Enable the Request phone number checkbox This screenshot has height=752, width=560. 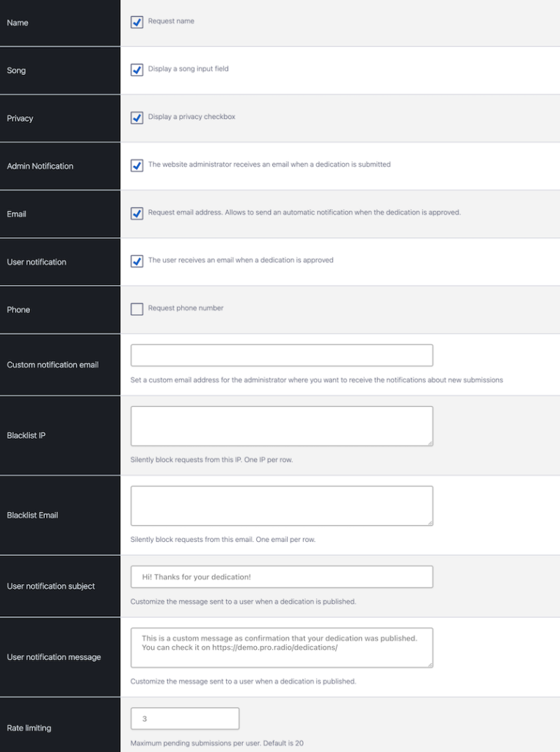tap(137, 309)
